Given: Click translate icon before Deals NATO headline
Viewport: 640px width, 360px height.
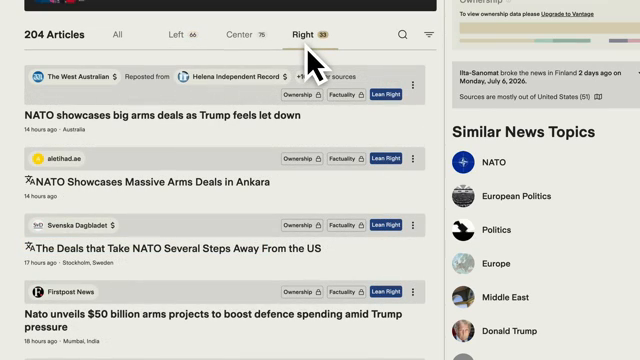Looking at the screenshot, I should 30,247.
